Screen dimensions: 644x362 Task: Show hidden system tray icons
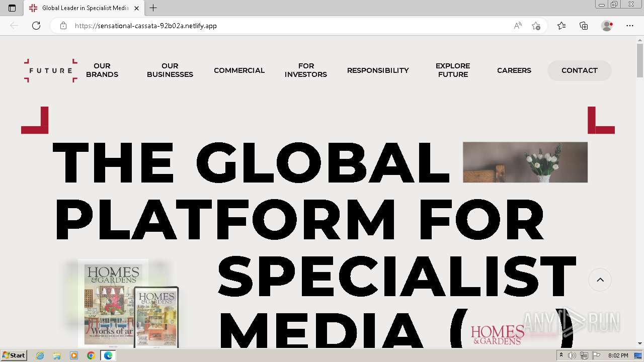[x=561, y=355]
